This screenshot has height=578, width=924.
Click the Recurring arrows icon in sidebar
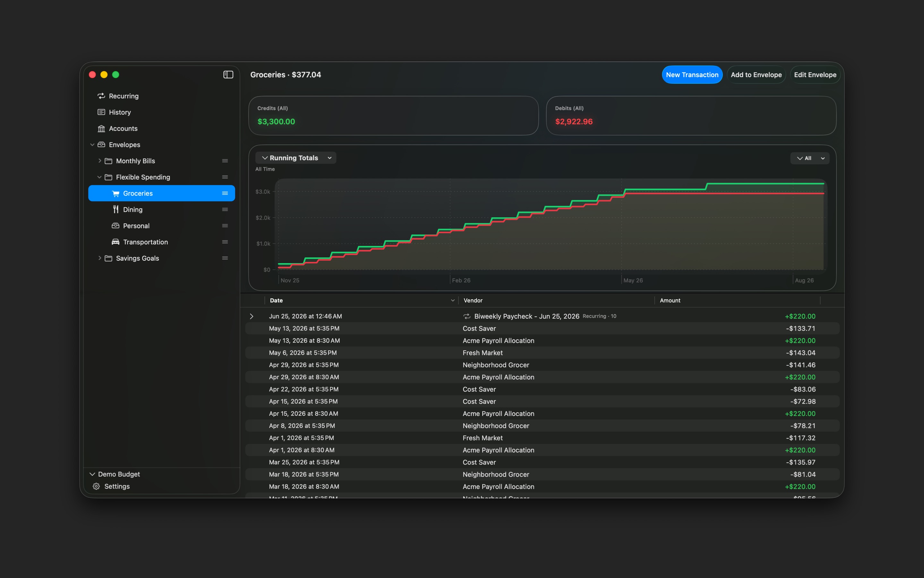point(101,96)
